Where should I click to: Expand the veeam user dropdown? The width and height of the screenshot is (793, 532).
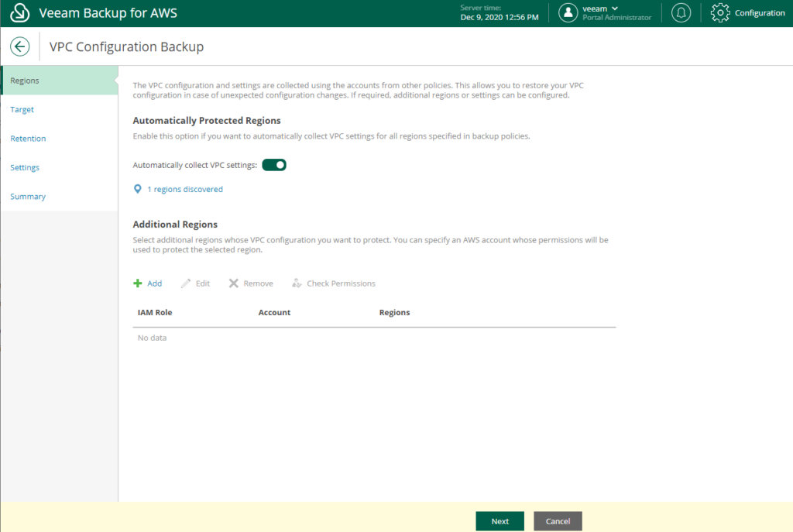point(600,9)
